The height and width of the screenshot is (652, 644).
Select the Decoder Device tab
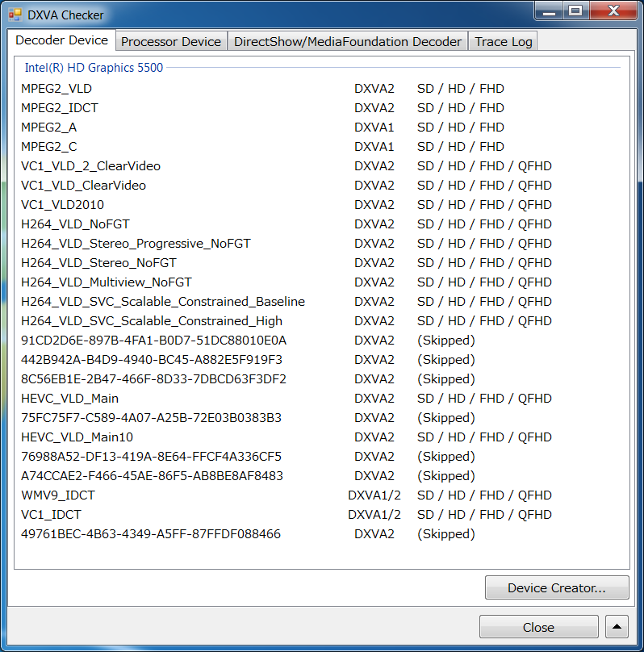click(62, 40)
